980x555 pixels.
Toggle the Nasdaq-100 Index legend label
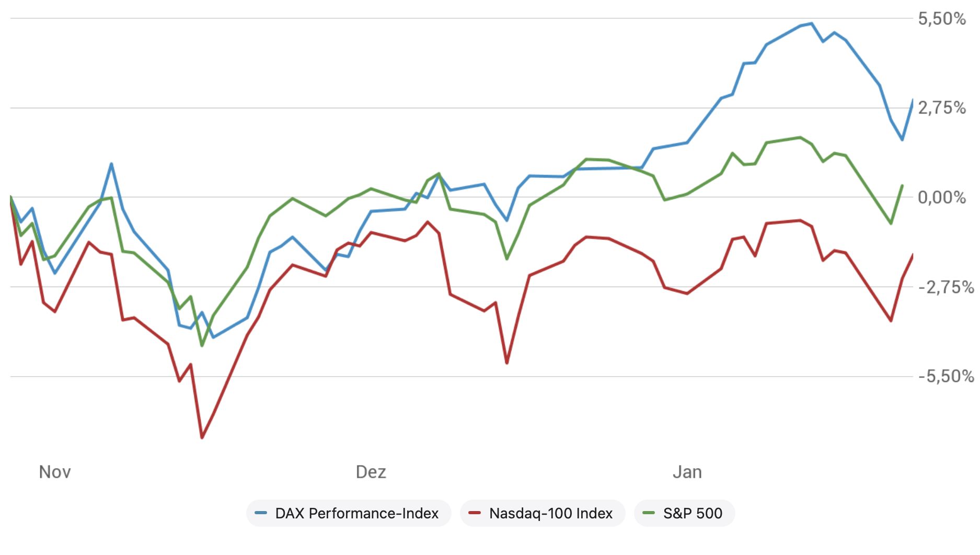coord(550,513)
